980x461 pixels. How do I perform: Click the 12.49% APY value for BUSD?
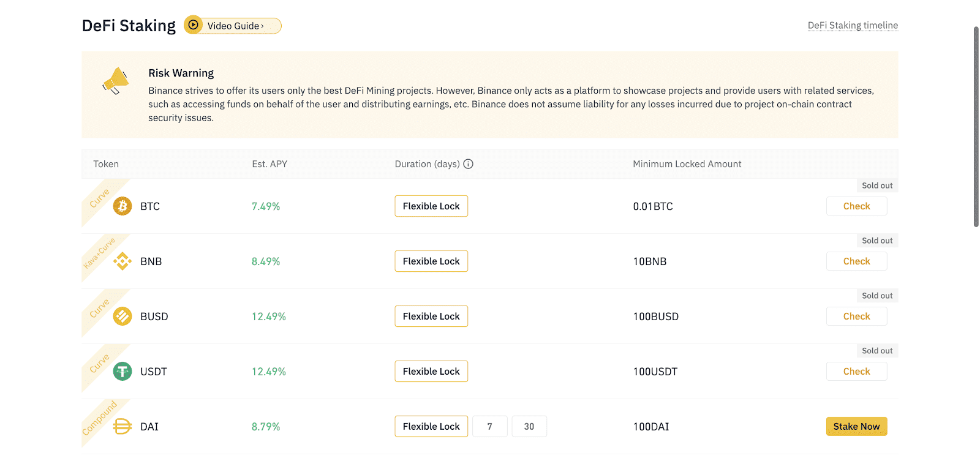pyautogui.click(x=269, y=317)
